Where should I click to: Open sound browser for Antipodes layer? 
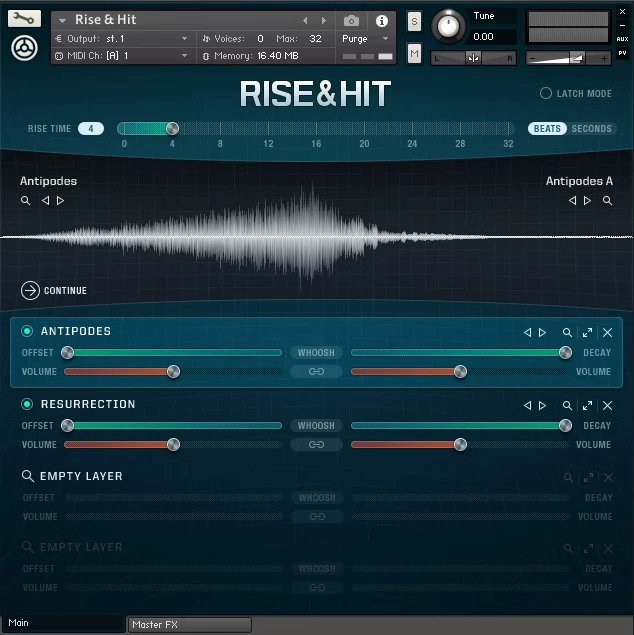pyautogui.click(x=567, y=332)
